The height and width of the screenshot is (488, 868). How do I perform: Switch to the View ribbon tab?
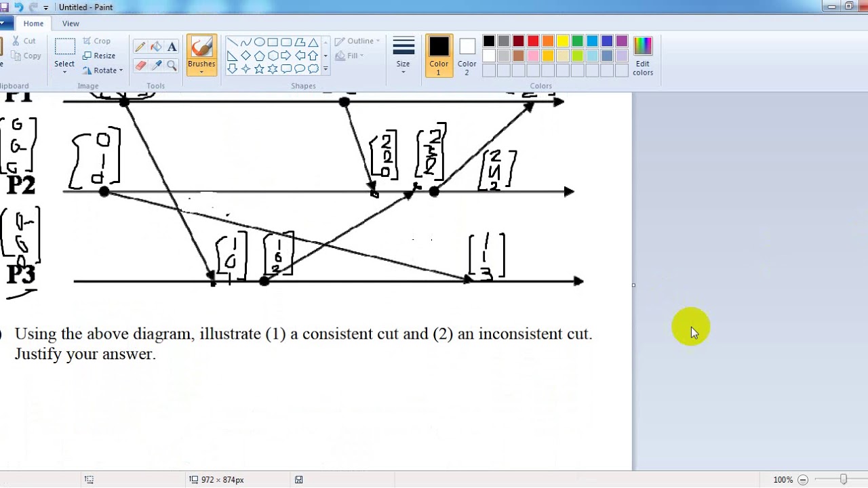point(71,23)
